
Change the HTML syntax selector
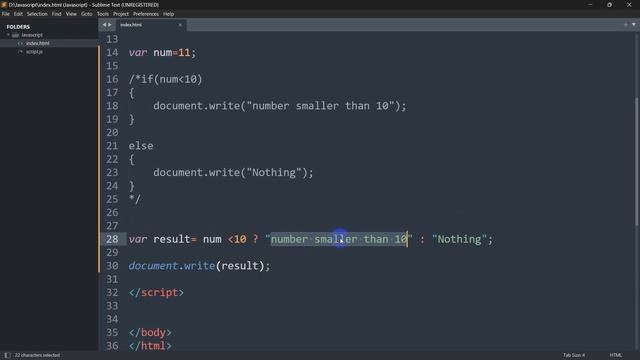616,355
